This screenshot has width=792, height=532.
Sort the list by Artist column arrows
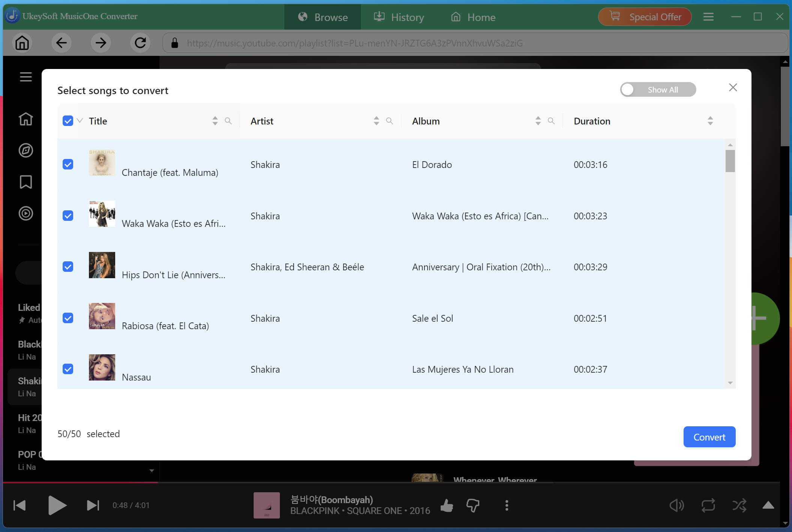pos(376,121)
